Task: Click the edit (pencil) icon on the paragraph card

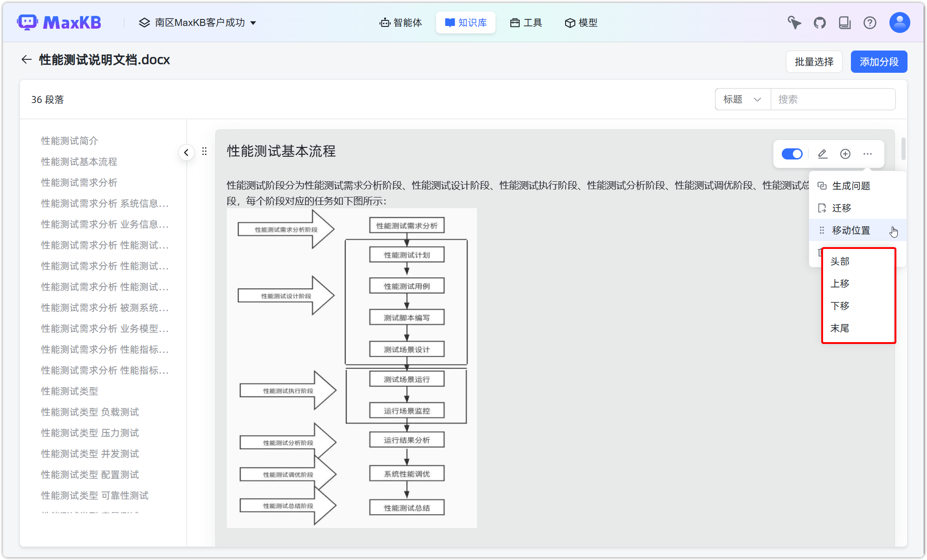Action: [822, 153]
